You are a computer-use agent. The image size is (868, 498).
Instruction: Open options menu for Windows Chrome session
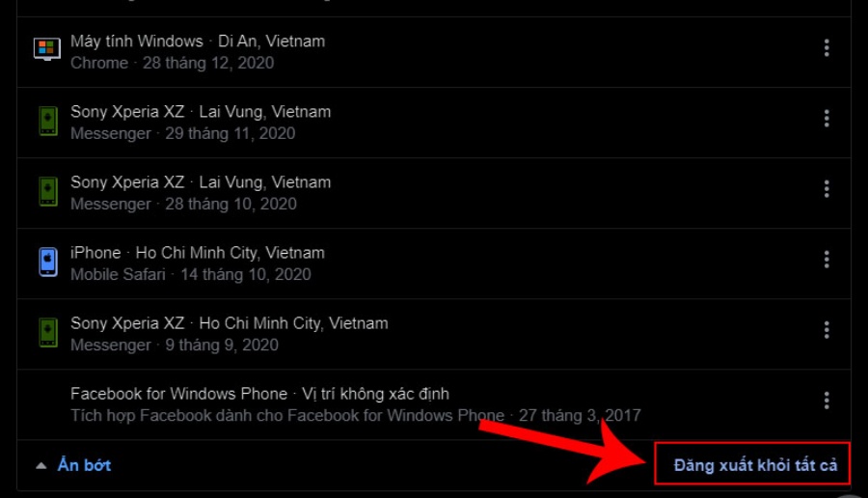pyautogui.click(x=826, y=47)
